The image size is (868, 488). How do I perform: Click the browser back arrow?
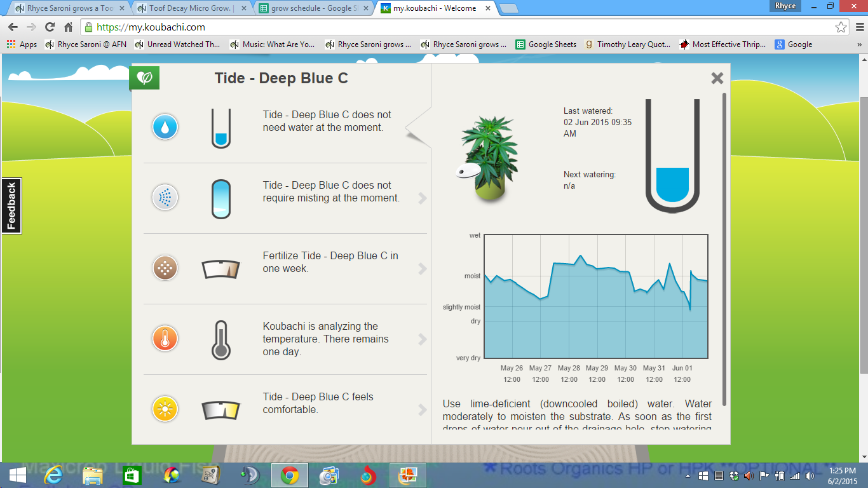coord(13,27)
